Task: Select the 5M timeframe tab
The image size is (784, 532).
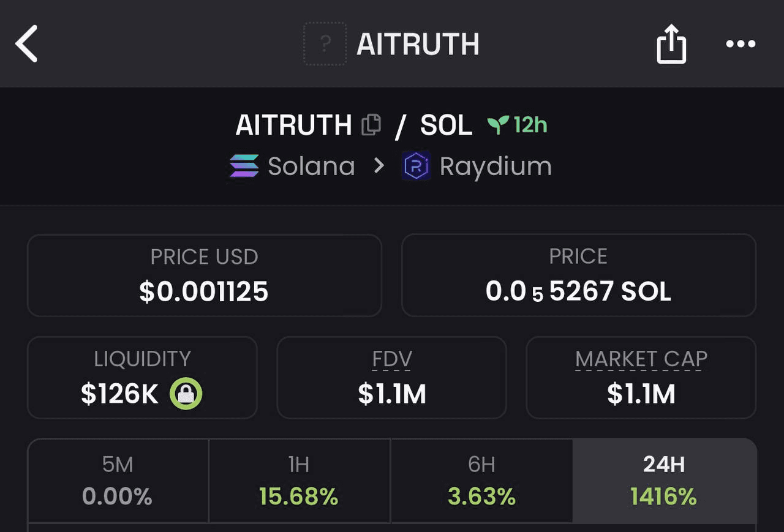Action: point(118,481)
